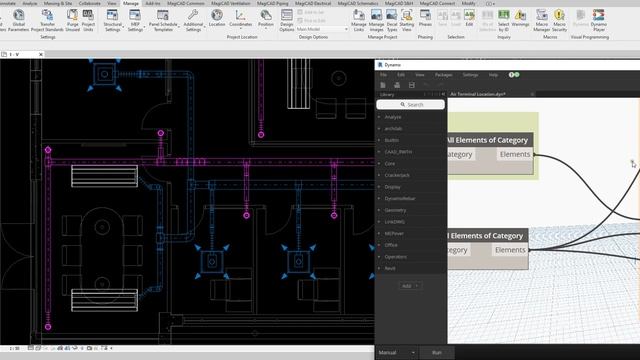Collapse the Dynamo library panel arrow
This screenshot has width=640, height=360.
tap(443, 94)
